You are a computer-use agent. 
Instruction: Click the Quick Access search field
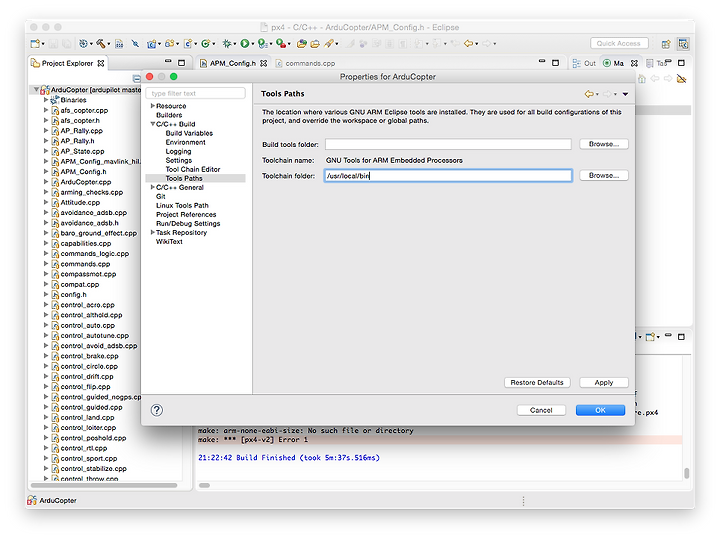point(619,43)
